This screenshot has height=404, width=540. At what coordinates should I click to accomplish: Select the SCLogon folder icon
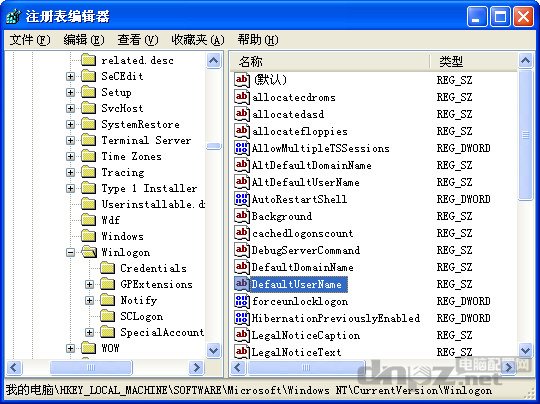(x=107, y=316)
